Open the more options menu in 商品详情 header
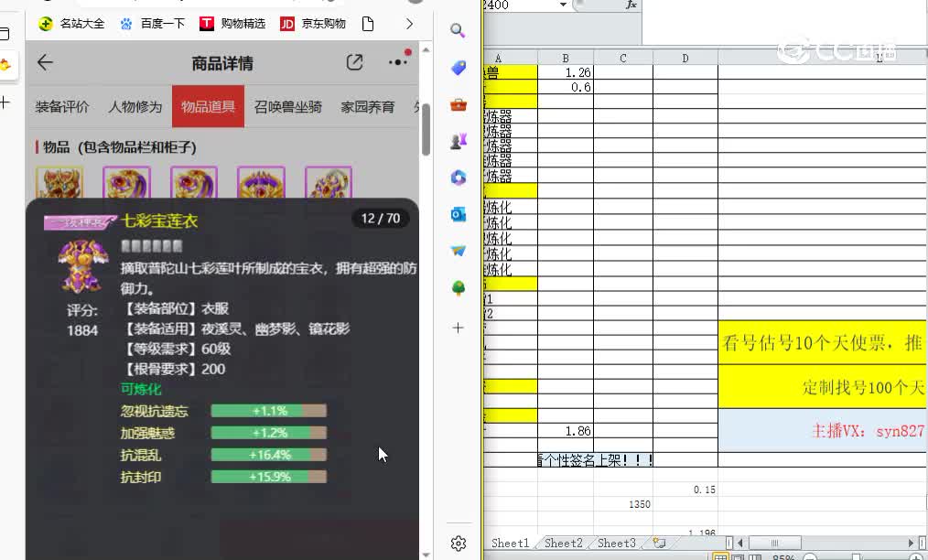This screenshot has width=928, height=560. [397, 62]
